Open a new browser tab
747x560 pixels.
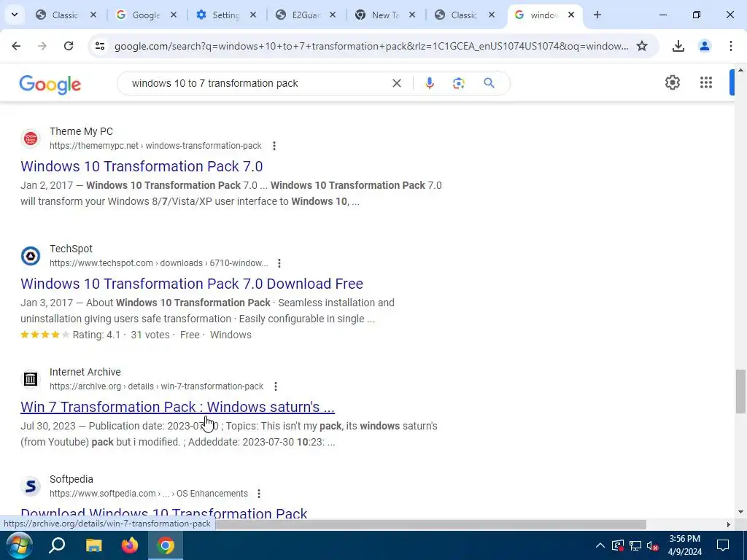[x=597, y=15]
